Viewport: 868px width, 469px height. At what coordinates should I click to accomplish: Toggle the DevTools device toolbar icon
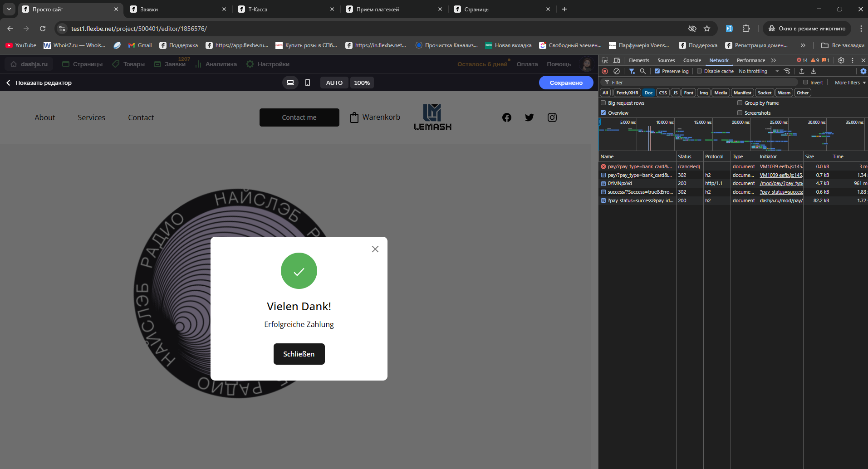[x=617, y=60]
